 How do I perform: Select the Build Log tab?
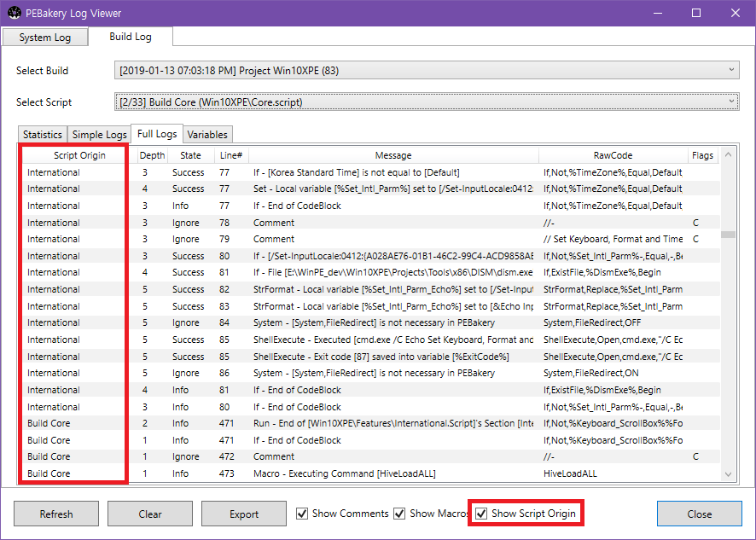pos(130,37)
